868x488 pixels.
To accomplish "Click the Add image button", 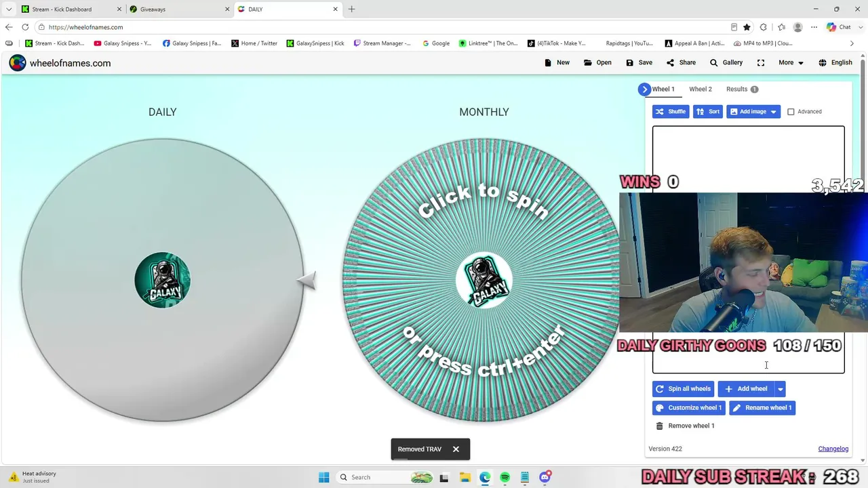I will (747, 112).
